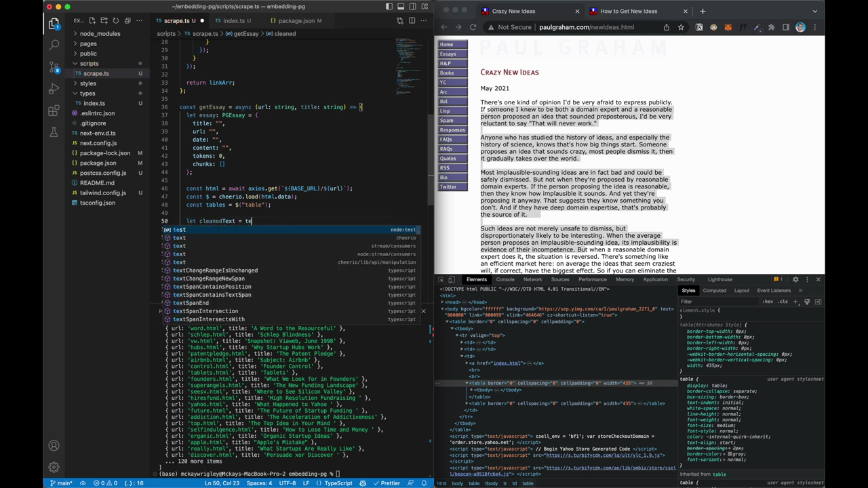Open the Network tab in DevTools
The width and height of the screenshot is (868, 488).
tap(532, 279)
